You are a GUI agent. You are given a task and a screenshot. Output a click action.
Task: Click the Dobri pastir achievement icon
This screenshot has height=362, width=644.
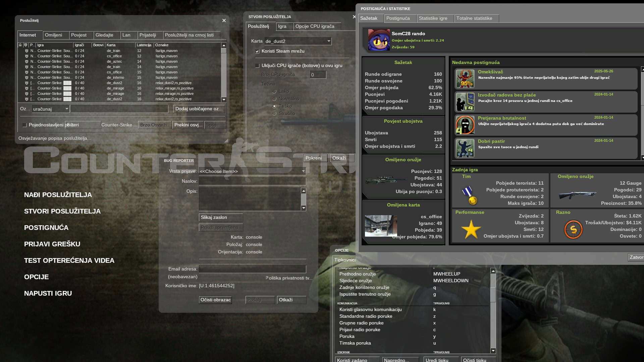click(x=465, y=148)
